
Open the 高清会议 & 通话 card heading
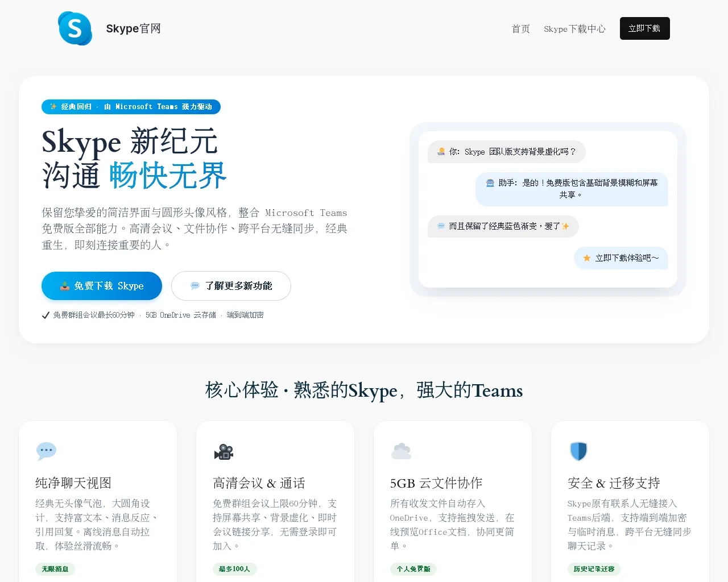[259, 483]
